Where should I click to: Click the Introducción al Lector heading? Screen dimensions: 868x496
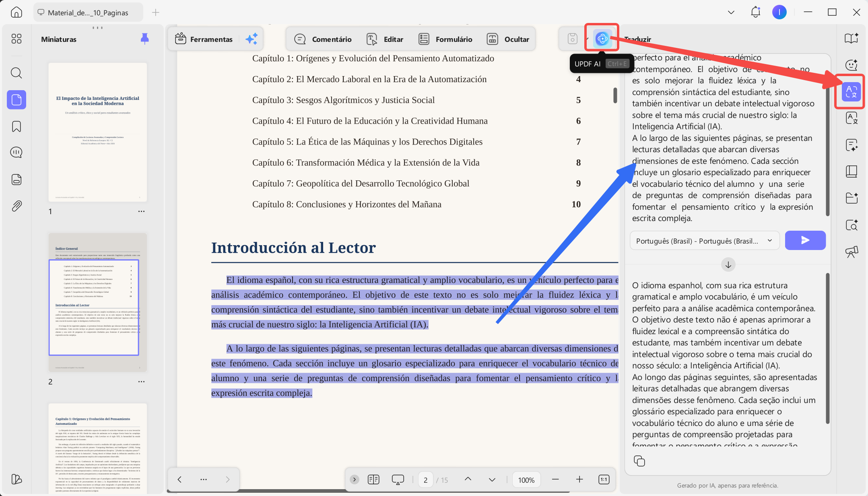tap(293, 247)
